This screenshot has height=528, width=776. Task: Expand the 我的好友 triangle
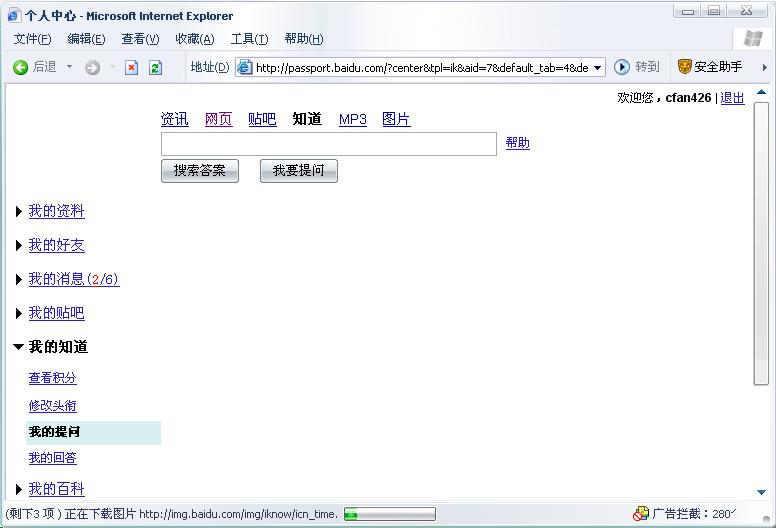pyautogui.click(x=19, y=245)
